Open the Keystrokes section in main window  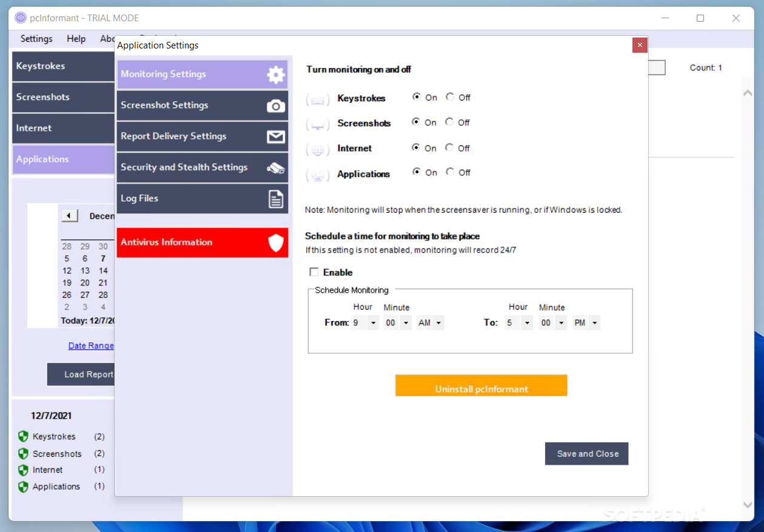[64, 66]
